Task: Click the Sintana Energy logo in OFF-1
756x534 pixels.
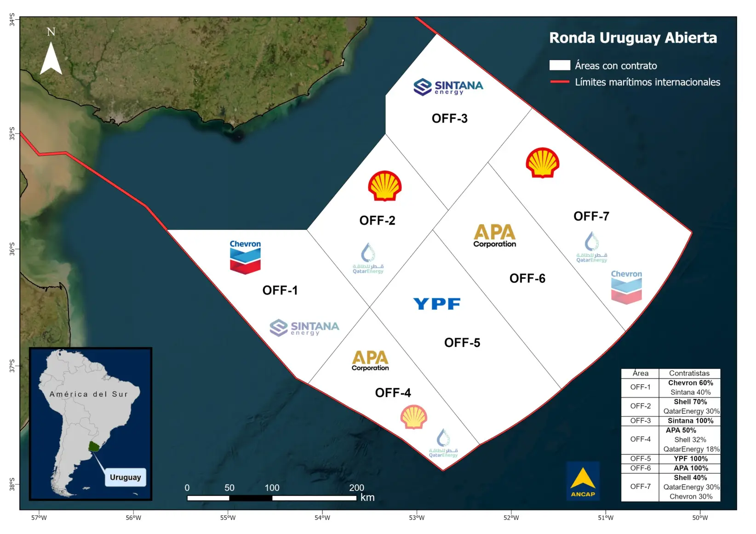Action: pyautogui.click(x=304, y=328)
